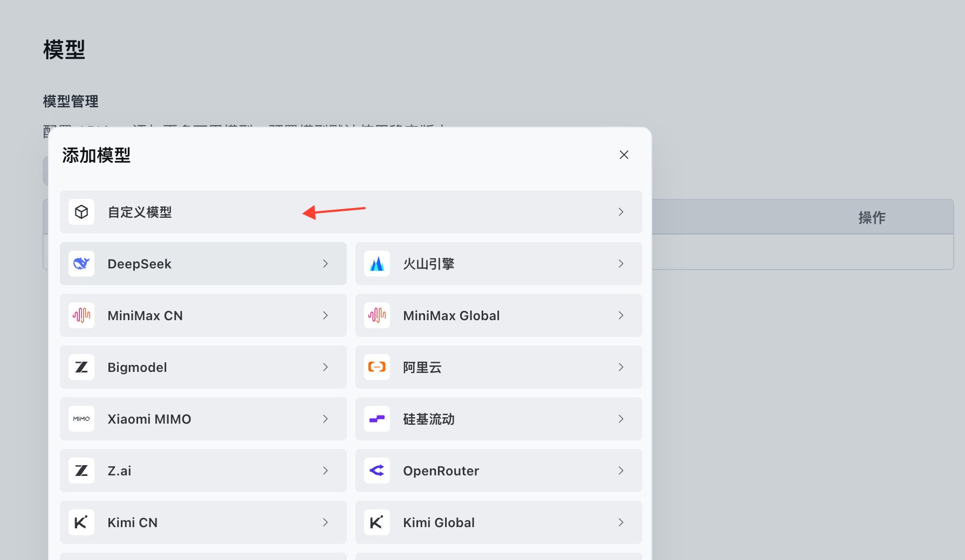Screen dimensions: 965x560
Task: Click the custom model cube icon
Action: coord(81,212)
